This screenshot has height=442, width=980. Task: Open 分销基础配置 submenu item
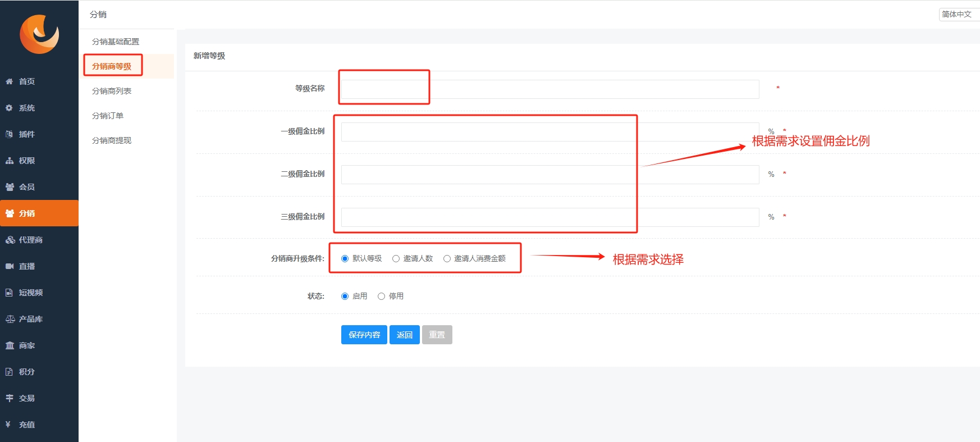[116, 42]
